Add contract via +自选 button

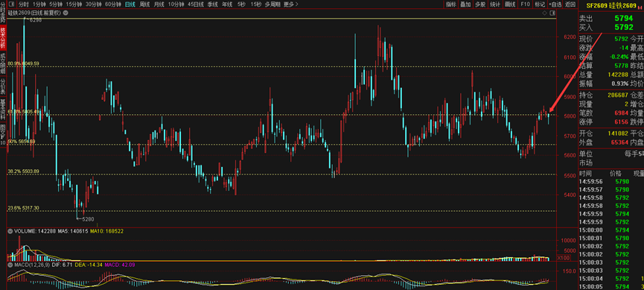click(x=555, y=4)
